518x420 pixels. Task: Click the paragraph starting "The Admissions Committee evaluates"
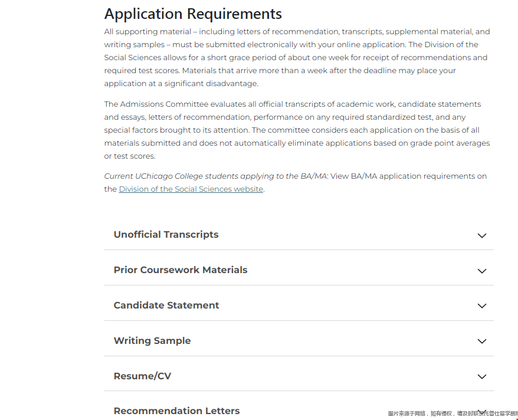click(x=297, y=130)
